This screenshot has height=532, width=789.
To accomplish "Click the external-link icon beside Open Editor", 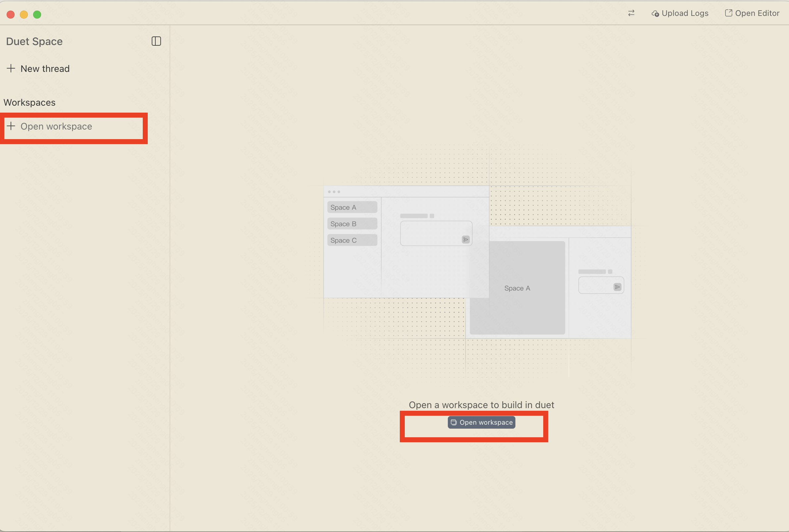I will [728, 13].
